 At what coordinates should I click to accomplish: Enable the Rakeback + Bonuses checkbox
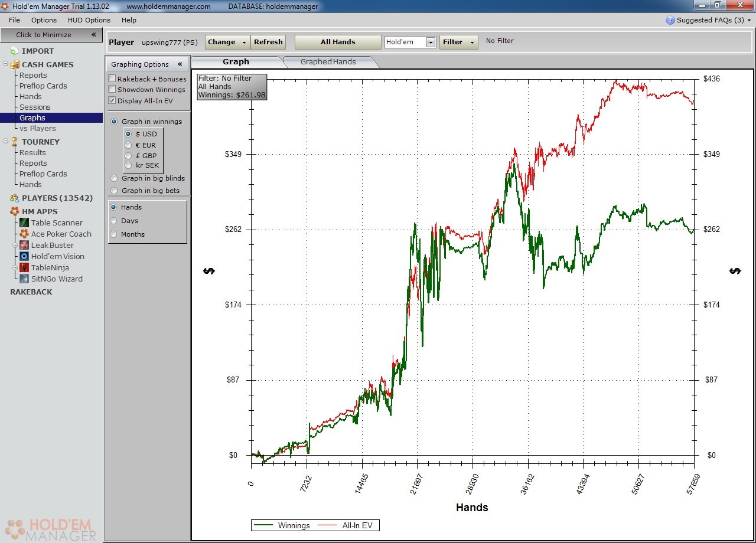pos(112,78)
